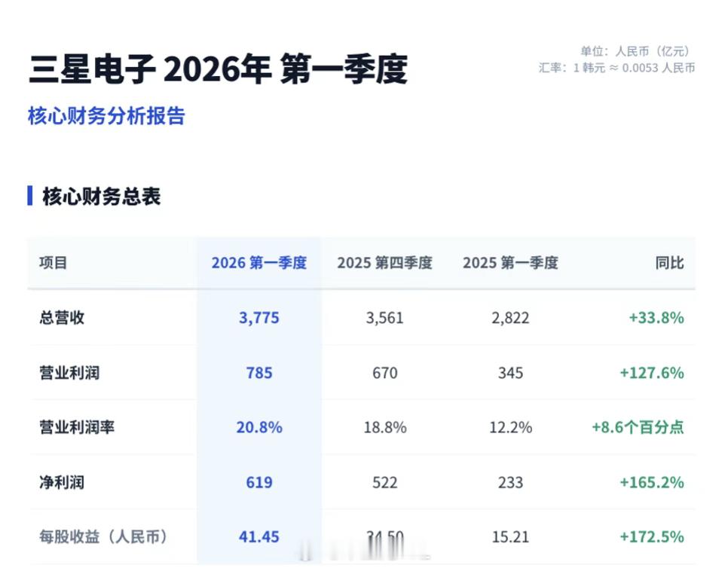Viewport: 728px width, 568px height.
Task: Click the +165.2% growth value
Action: point(652,483)
